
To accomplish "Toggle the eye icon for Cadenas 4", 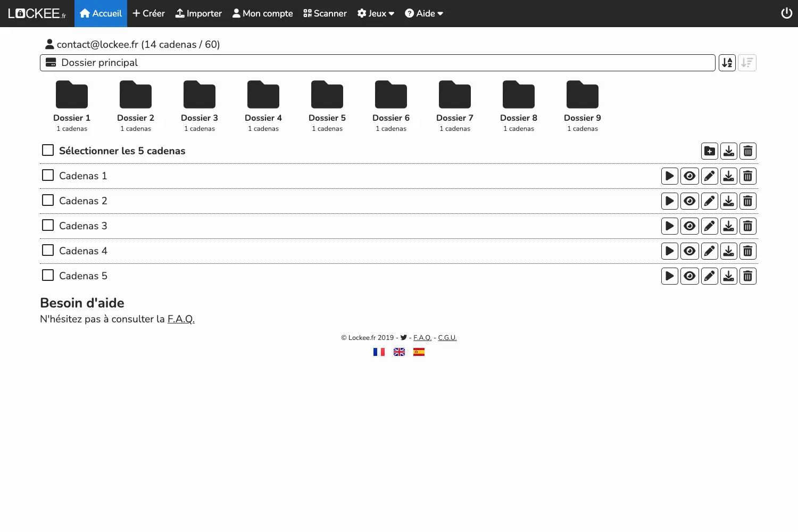I will pos(689,251).
